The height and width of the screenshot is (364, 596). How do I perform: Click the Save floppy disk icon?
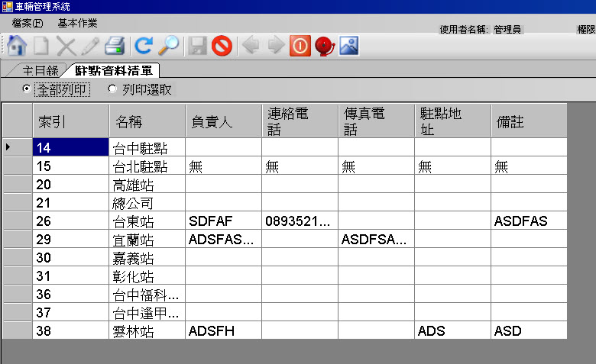(198, 46)
